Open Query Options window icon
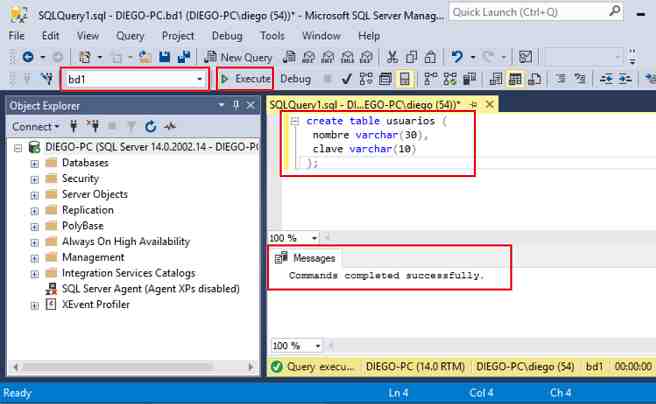 click(x=385, y=79)
